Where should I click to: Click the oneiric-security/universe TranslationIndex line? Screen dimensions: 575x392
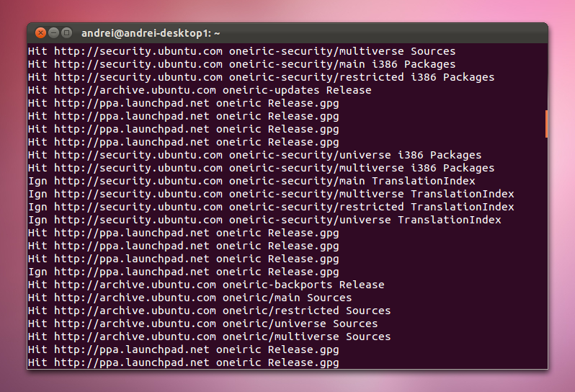point(264,220)
